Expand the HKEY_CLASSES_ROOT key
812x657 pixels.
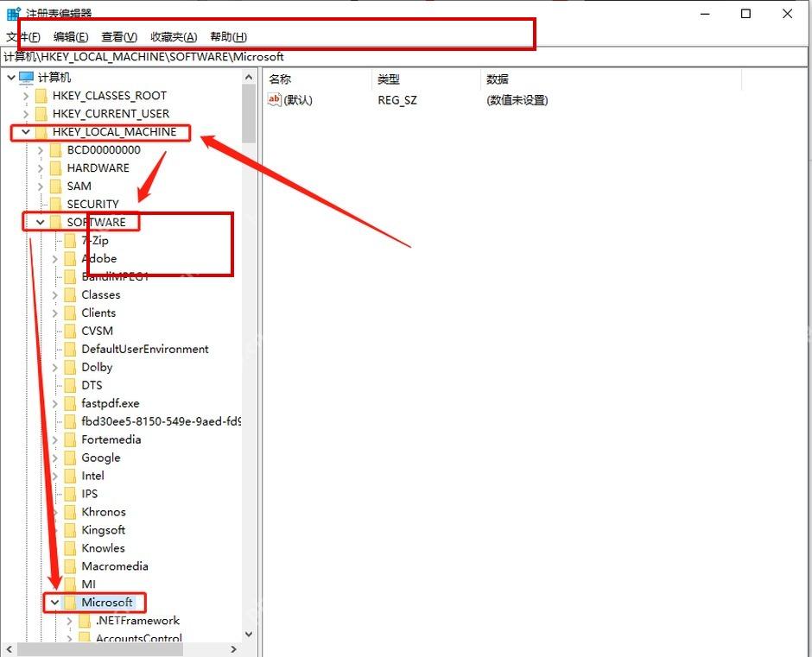coord(26,96)
